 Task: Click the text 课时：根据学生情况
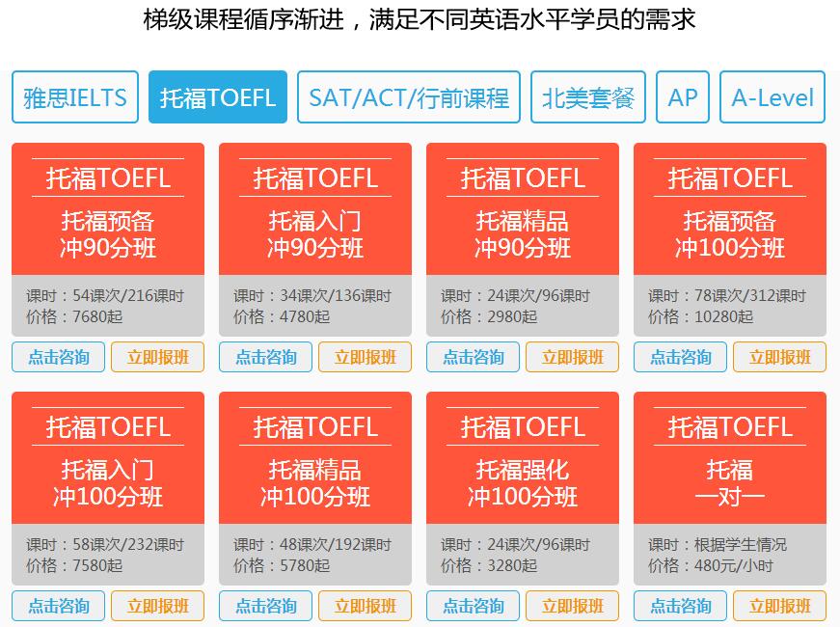[718, 544]
